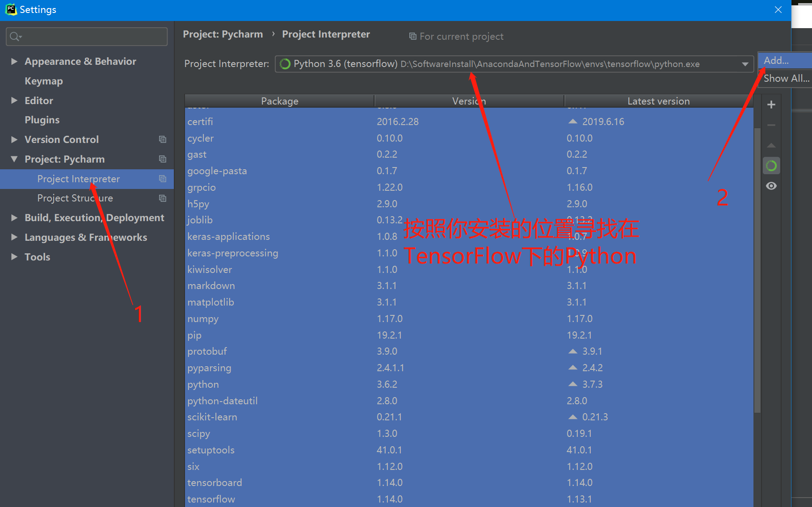Select the certifi package row

[x=469, y=122]
